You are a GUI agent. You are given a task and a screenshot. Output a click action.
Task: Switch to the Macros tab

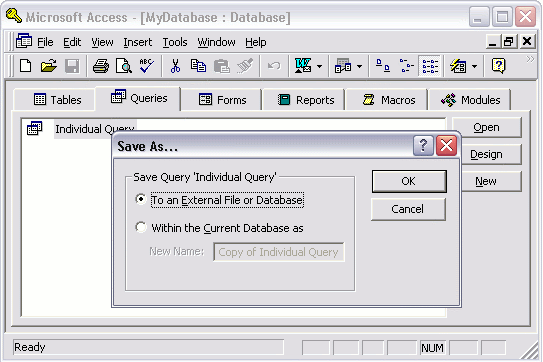(387, 100)
